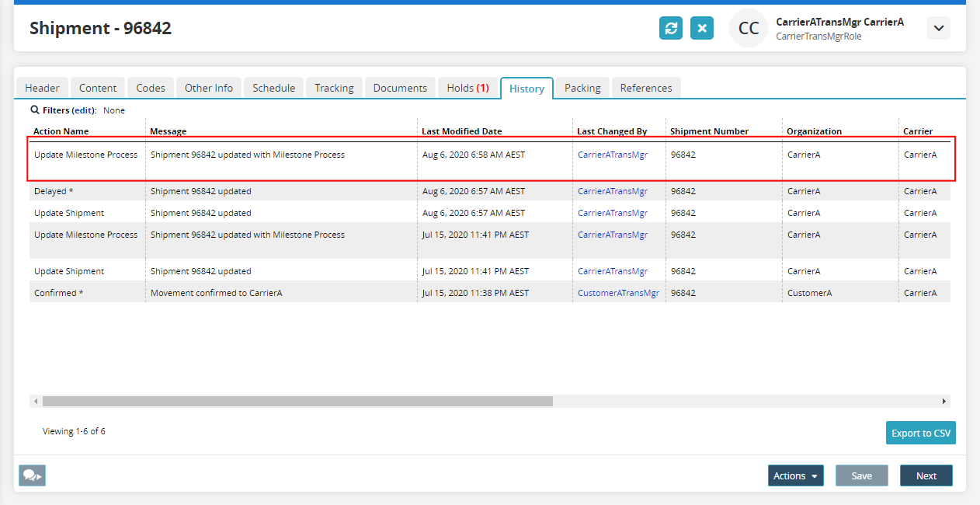
Task: Click the refresh shipment icon
Action: click(x=671, y=29)
